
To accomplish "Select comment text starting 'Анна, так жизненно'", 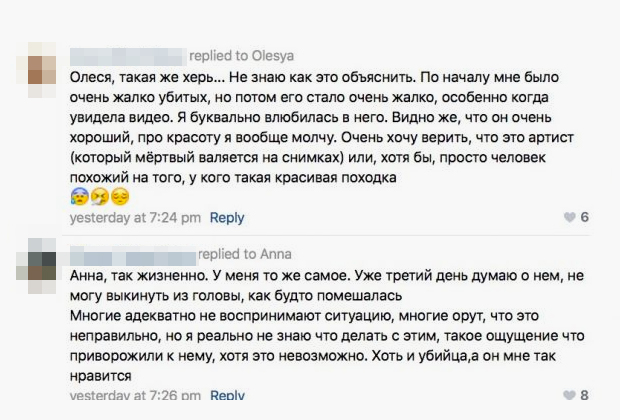I will click(327, 286).
